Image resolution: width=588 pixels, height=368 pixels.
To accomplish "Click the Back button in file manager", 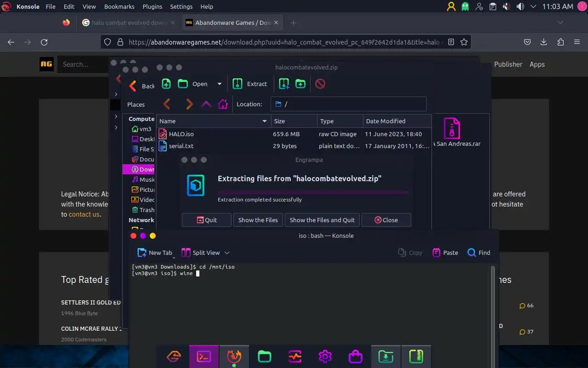I will pos(142,86).
